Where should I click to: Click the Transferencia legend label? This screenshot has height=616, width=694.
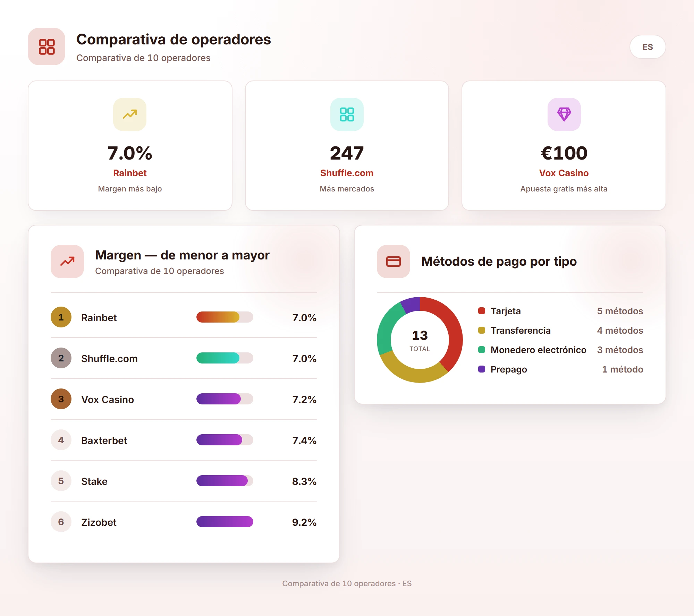point(520,331)
